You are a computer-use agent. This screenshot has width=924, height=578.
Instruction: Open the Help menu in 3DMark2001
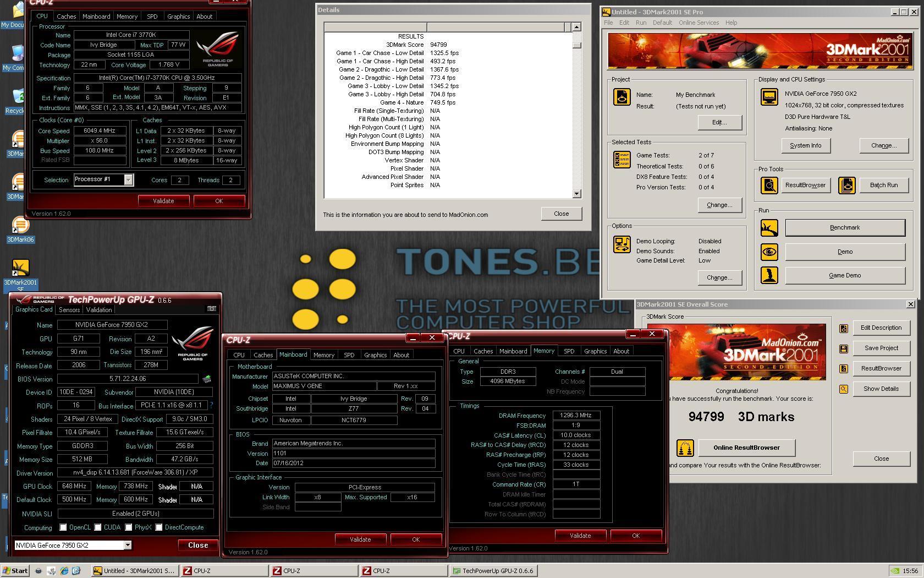pos(731,23)
